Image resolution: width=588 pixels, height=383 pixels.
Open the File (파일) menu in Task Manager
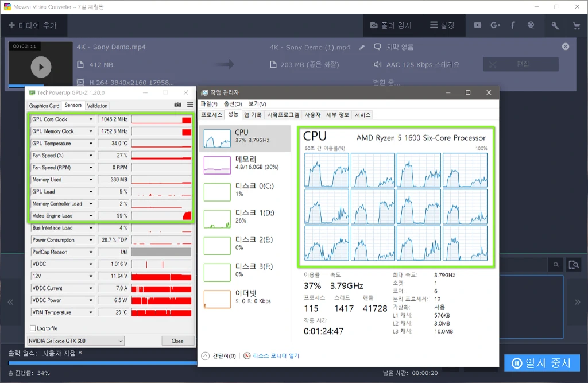coord(209,104)
